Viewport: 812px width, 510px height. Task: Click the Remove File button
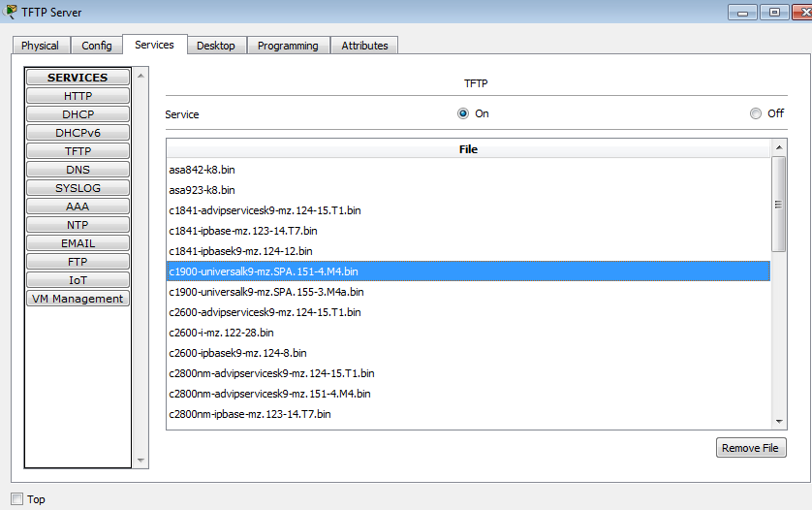click(x=751, y=448)
